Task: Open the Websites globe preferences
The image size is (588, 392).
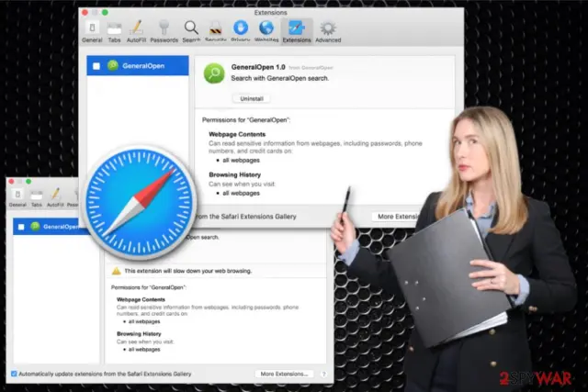Action: pos(266,32)
